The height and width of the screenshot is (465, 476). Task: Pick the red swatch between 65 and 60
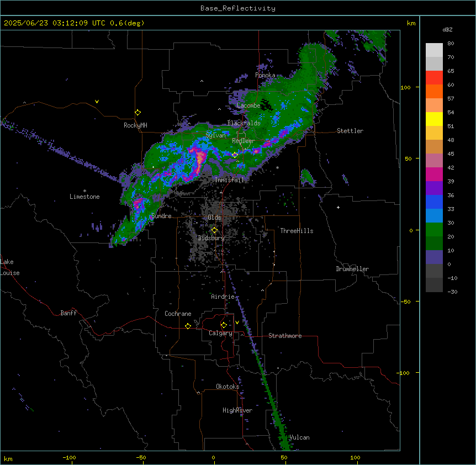click(x=434, y=78)
